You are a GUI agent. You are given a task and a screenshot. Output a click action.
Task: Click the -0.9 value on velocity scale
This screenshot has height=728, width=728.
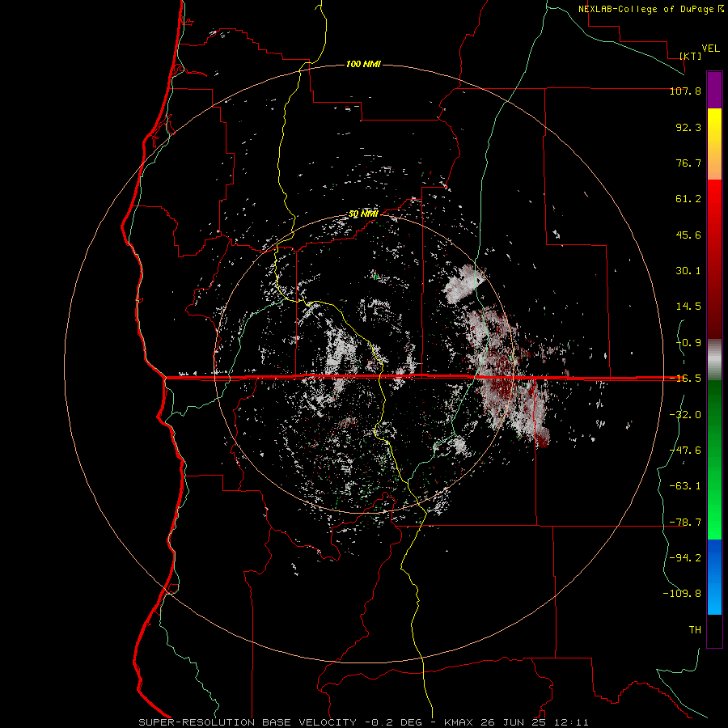click(x=688, y=343)
